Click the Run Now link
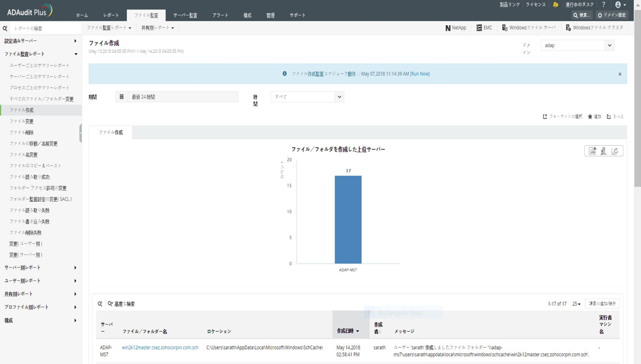Screen dimensions: 641x364 tap(420, 74)
